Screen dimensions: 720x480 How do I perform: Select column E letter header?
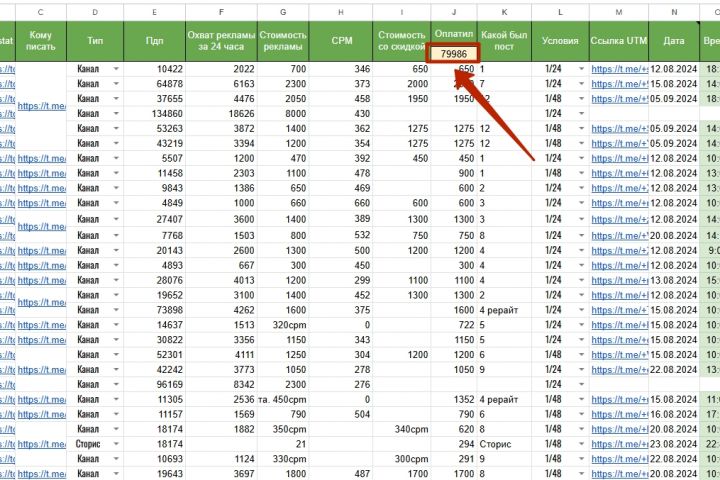point(154,12)
